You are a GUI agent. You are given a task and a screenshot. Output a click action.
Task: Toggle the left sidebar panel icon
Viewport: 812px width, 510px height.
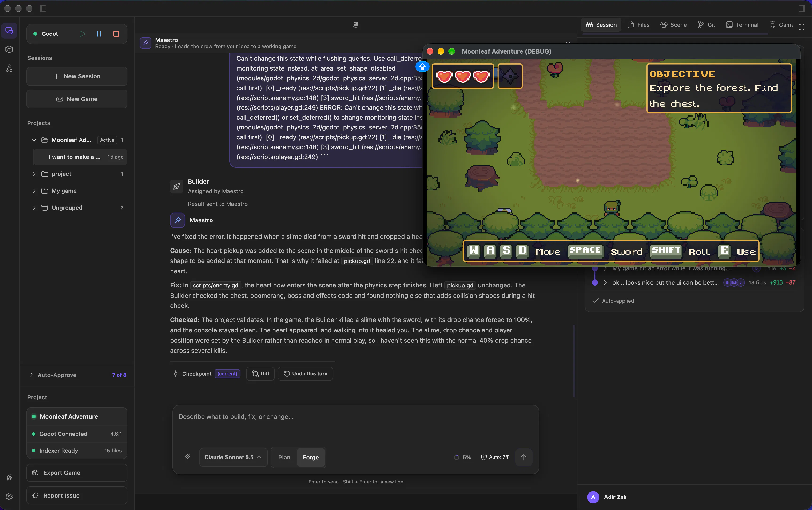click(43, 8)
